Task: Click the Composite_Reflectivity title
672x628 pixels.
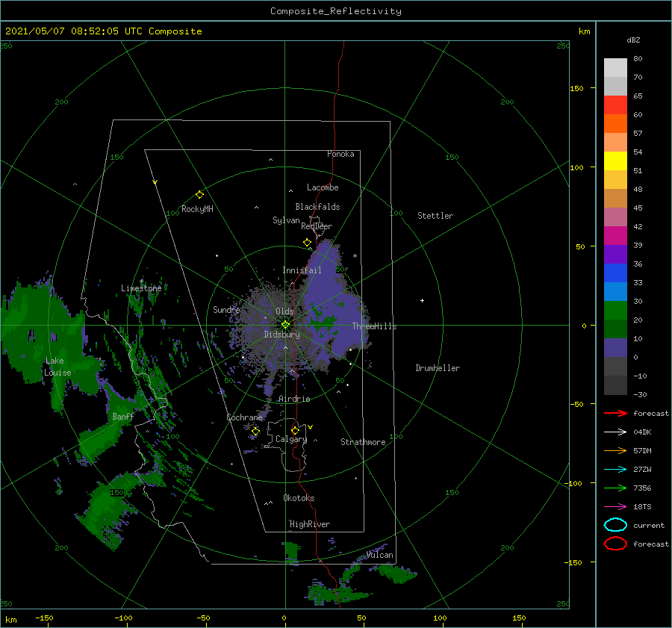Action: pos(336,11)
